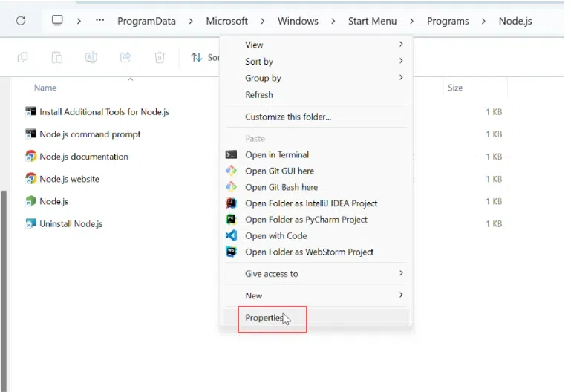Expand the Give access to submenu arrow
The height and width of the screenshot is (392, 571).
401,273
